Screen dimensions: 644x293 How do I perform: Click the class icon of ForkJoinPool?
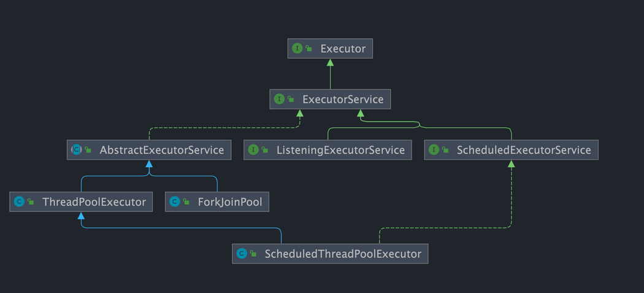175,201
